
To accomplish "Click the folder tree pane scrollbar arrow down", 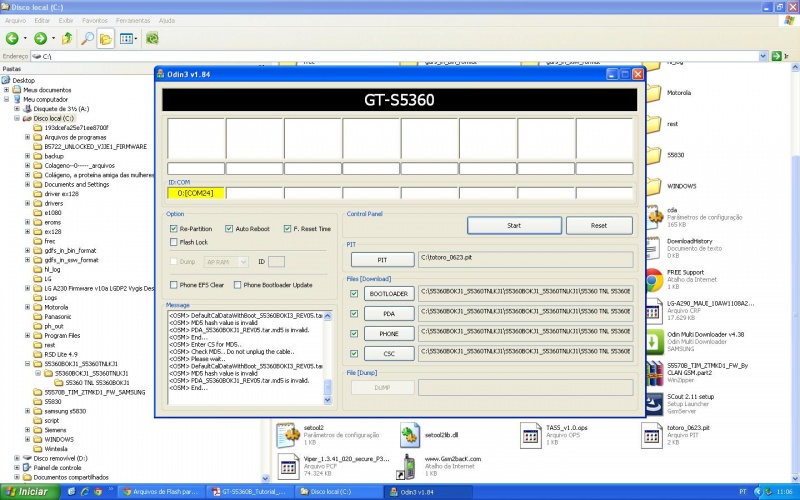I will 265,478.
